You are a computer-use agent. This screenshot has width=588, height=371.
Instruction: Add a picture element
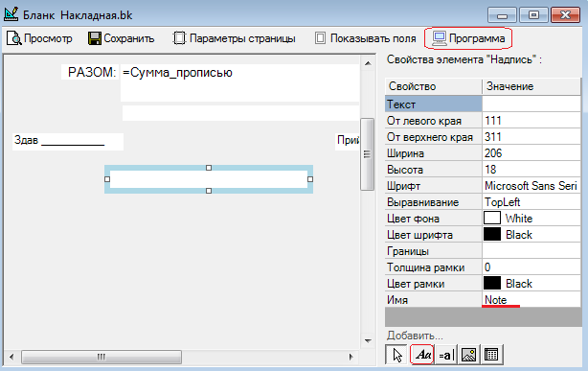coord(468,355)
